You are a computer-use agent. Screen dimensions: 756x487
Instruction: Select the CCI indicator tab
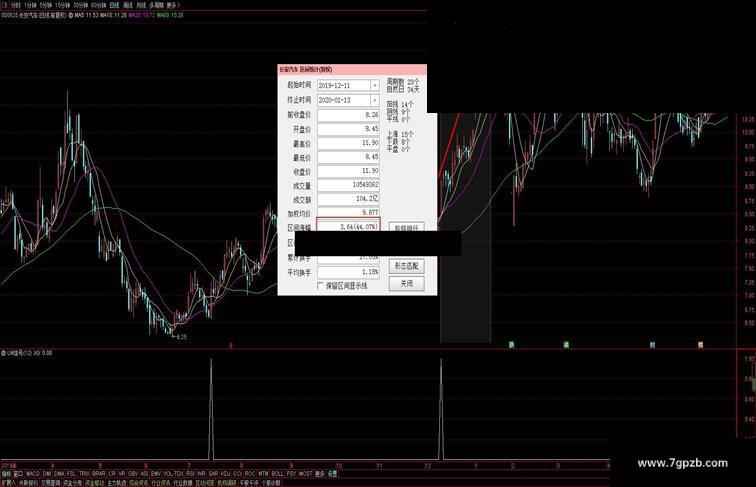coord(237,473)
